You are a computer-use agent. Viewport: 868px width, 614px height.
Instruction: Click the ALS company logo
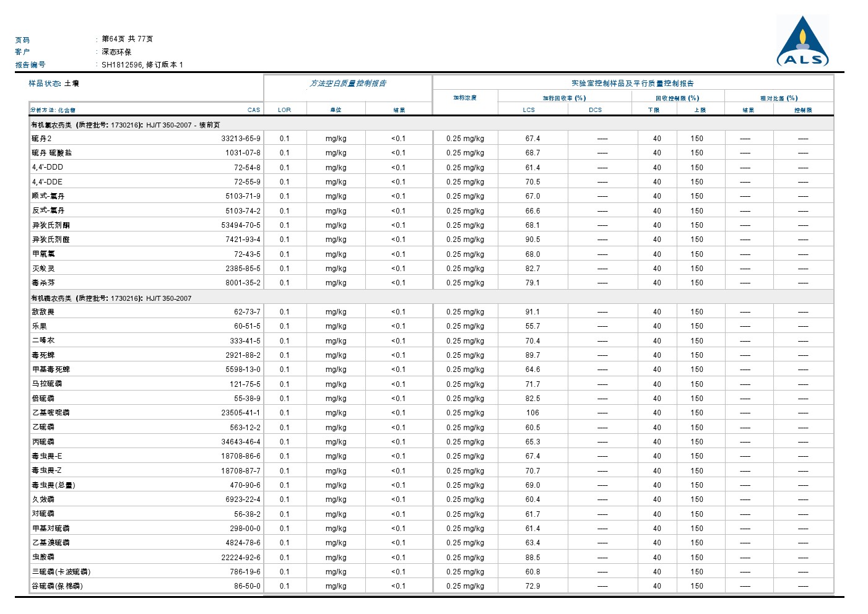[802, 42]
